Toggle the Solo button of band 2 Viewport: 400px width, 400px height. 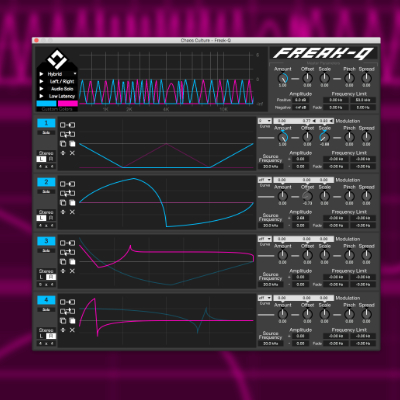point(46,192)
